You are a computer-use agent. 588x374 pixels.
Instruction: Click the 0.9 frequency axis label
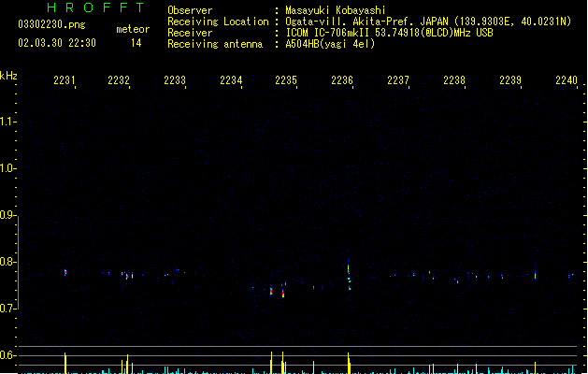click(x=7, y=215)
